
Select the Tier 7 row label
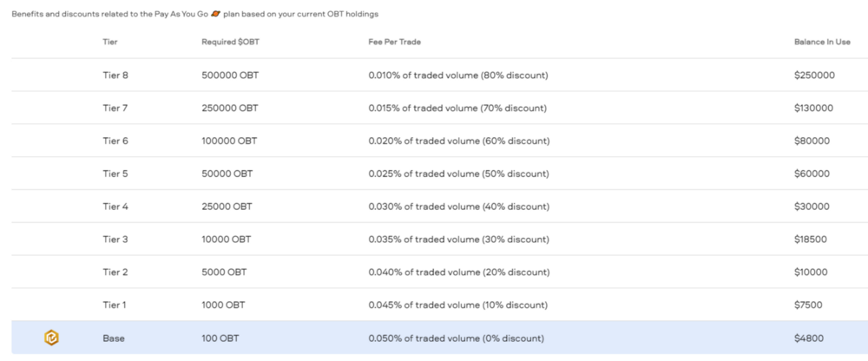[115, 108]
